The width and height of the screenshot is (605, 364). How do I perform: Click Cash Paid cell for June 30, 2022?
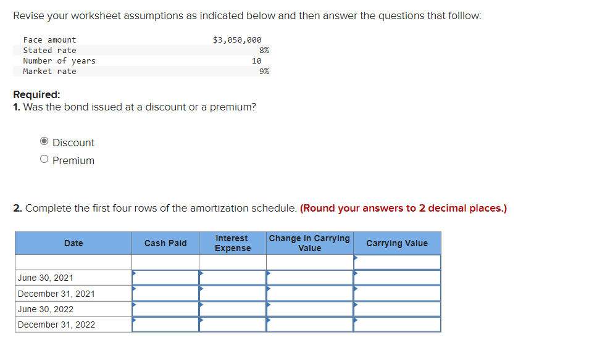tap(165, 308)
